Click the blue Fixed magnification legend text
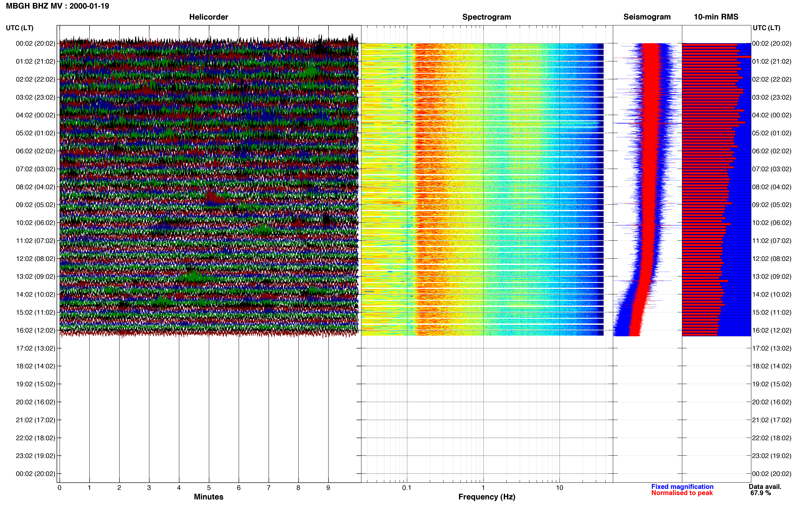The width and height of the screenshot is (812, 508). pyautogui.click(x=682, y=486)
